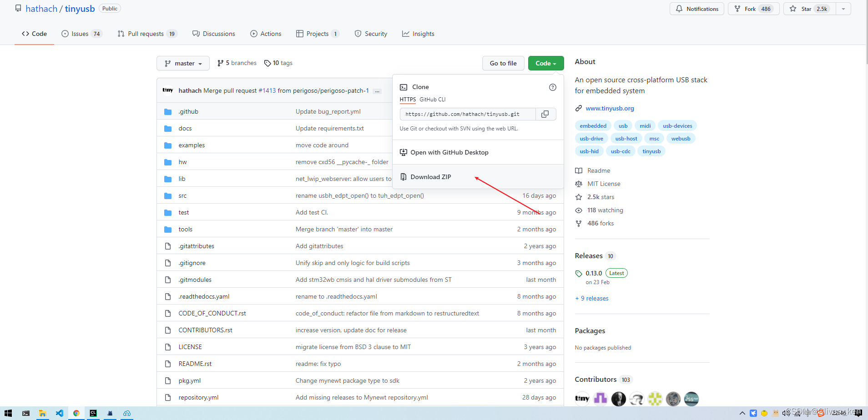This screenshot has width=868, height=420.
Task: Open the test folder
Action: [184, 212]
